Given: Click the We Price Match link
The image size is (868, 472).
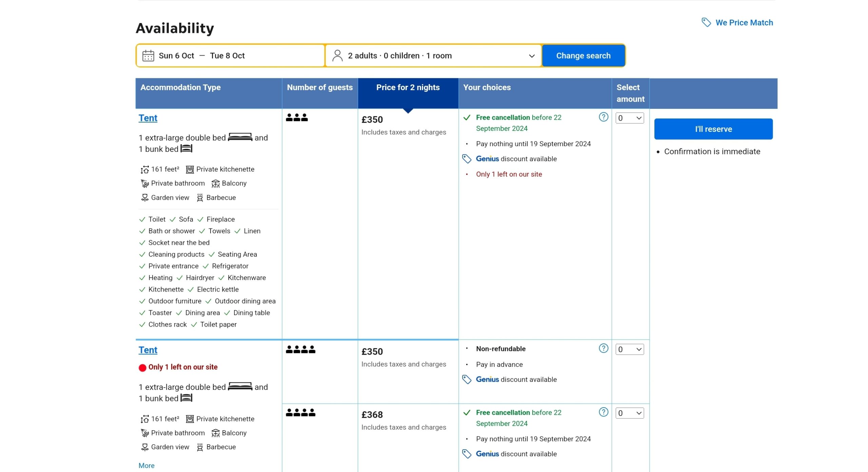Looking at the screenshot, I should point(744,23).
